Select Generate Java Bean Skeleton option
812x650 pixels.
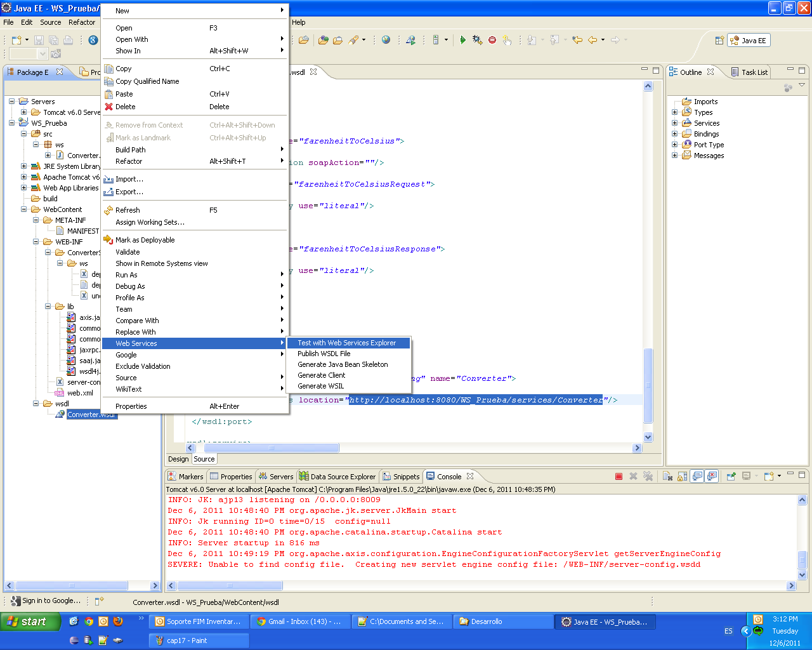pos(343,364)
